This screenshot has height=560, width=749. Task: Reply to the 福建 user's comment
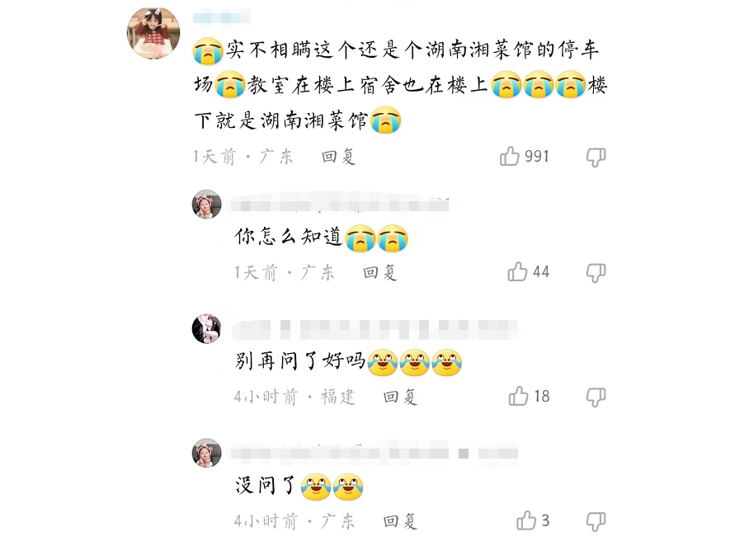pos(400,397)
